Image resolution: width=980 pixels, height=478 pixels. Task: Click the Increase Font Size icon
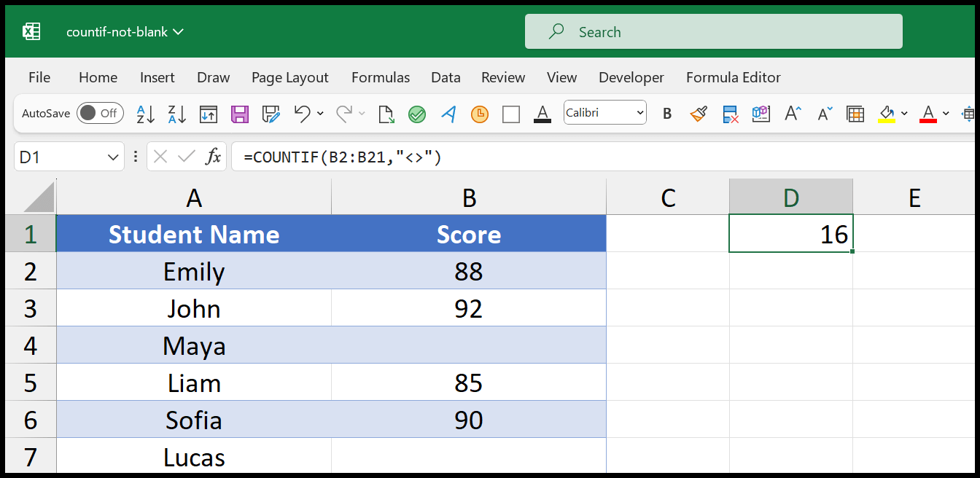[x=792, y=113]
